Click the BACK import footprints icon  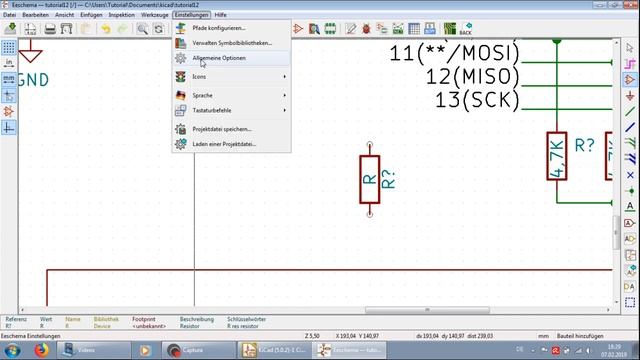coord(466,29)
